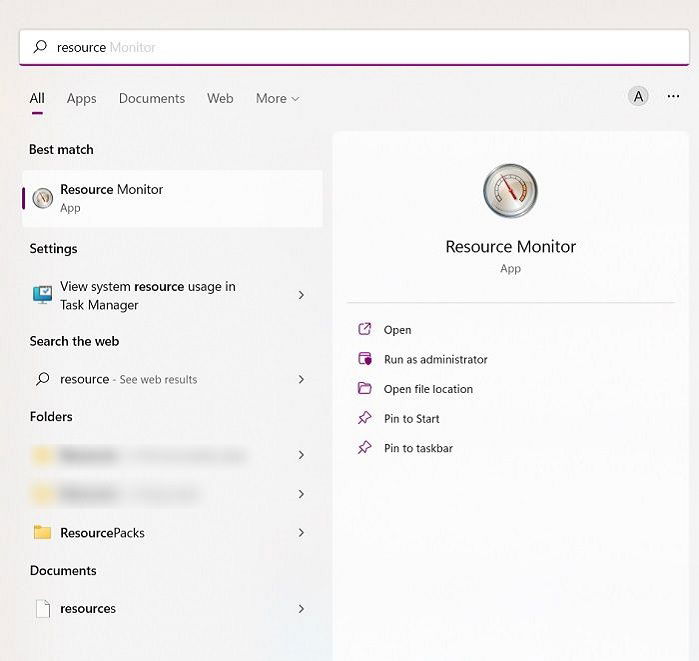Switch to the Apps filter tab
699x661 pixels.
pos(82,99)
